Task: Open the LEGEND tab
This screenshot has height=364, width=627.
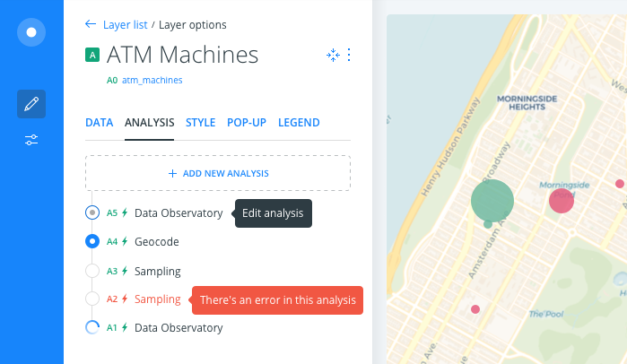Action: pos(299,122)
